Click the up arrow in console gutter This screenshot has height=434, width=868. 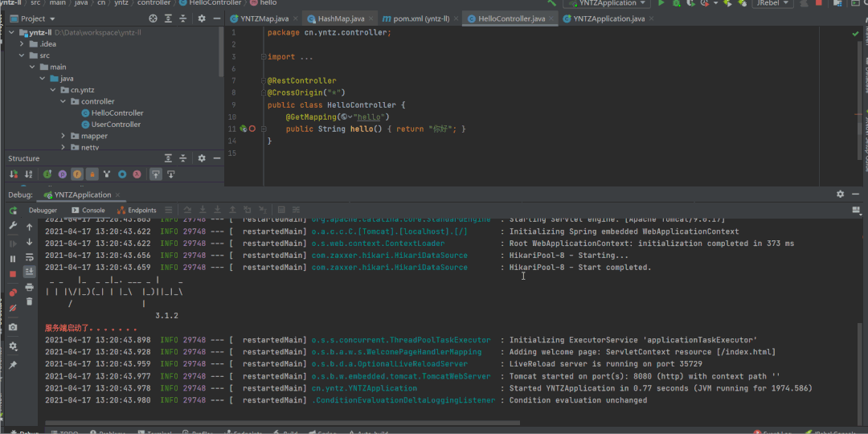30,227
